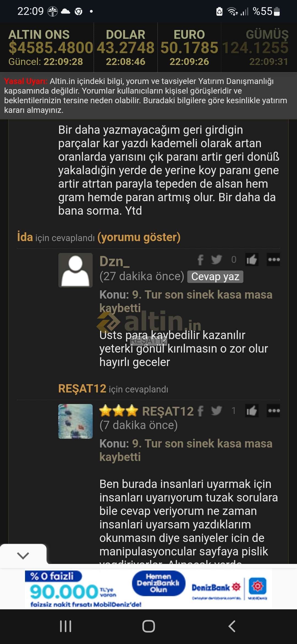Tap the "Cevap yaz" reply button
Screen dimensions: 297x644
coord(215,277)
